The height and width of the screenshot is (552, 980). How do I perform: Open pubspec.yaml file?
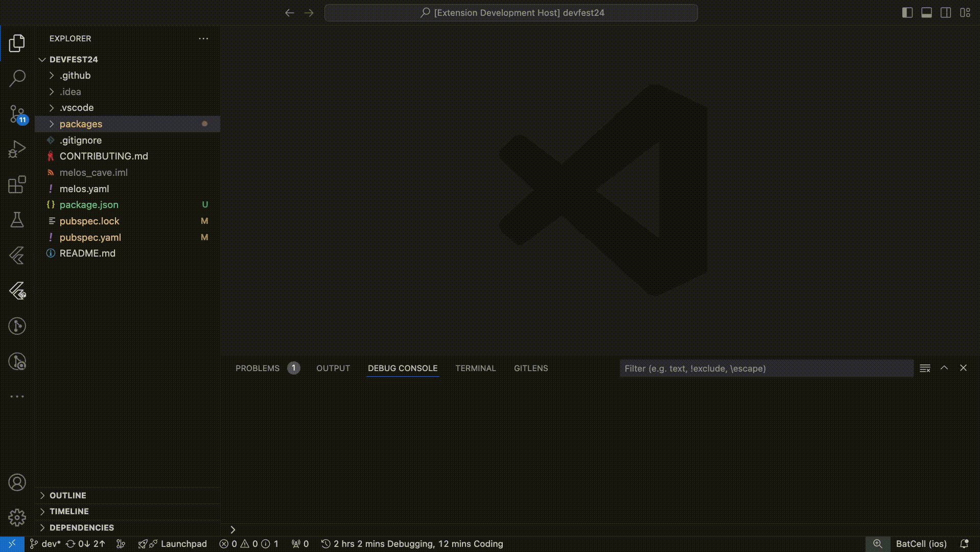(127, 237)
